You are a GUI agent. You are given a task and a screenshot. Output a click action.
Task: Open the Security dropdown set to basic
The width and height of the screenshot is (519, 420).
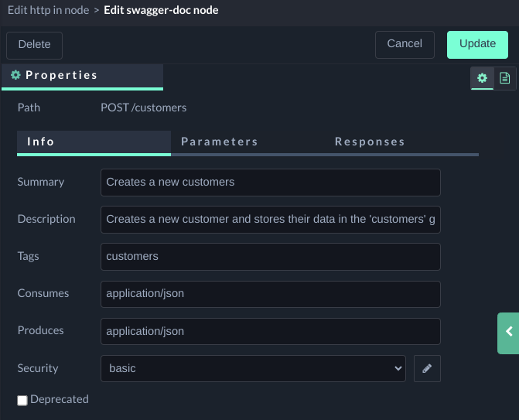click(x=253, y=369)
